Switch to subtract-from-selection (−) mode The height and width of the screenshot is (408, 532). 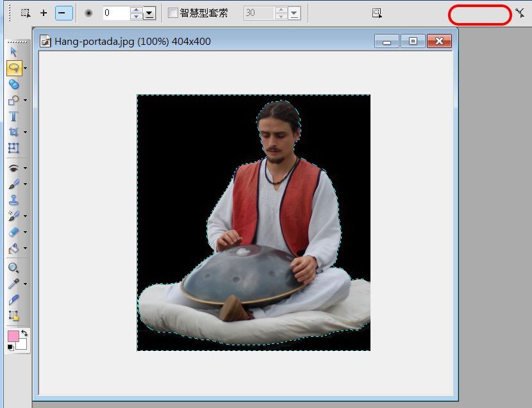pyautogui.click(x=64, y=13)
